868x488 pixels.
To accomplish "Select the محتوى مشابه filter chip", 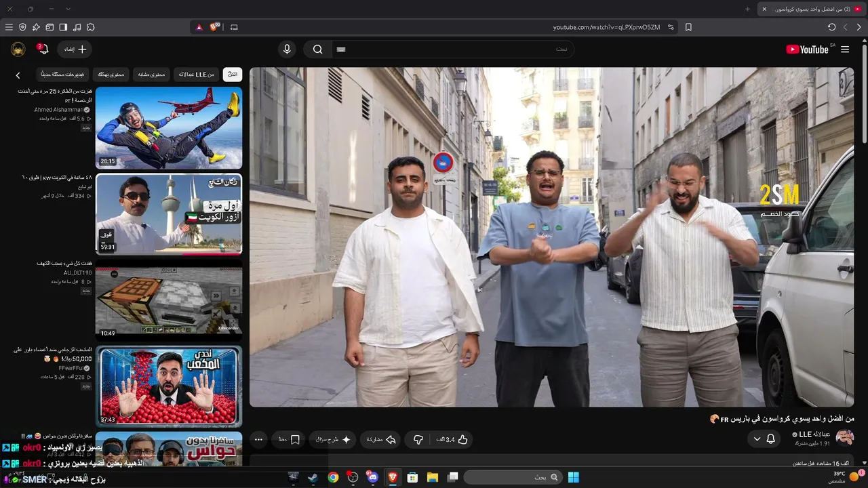I will click(152, 75).
